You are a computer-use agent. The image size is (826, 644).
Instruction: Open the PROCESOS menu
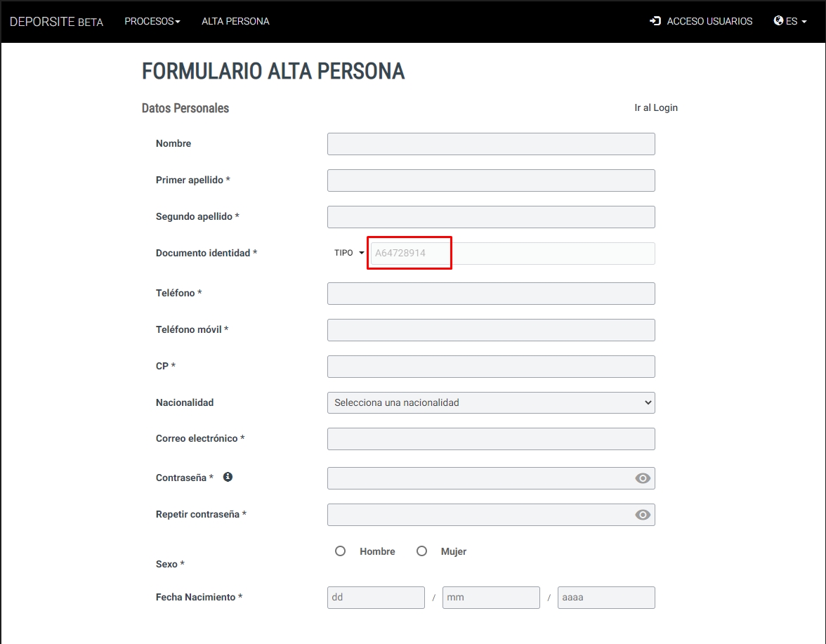[x=152, y=21]
